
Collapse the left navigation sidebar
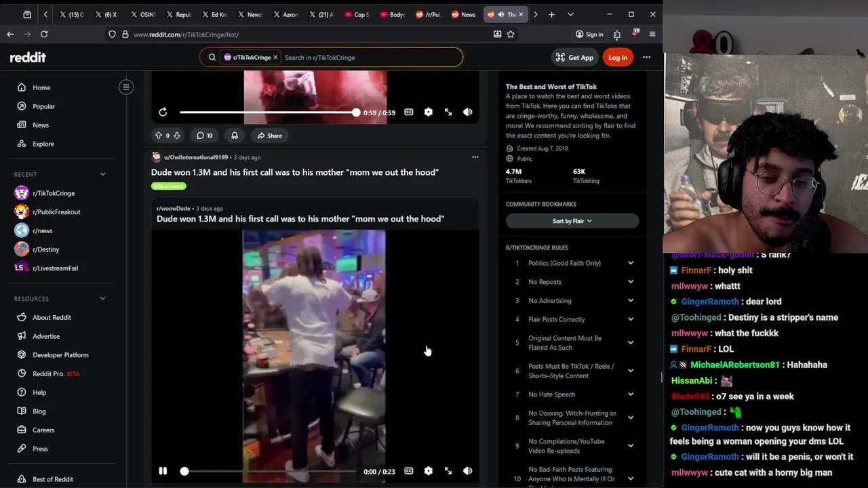point(126,87)
